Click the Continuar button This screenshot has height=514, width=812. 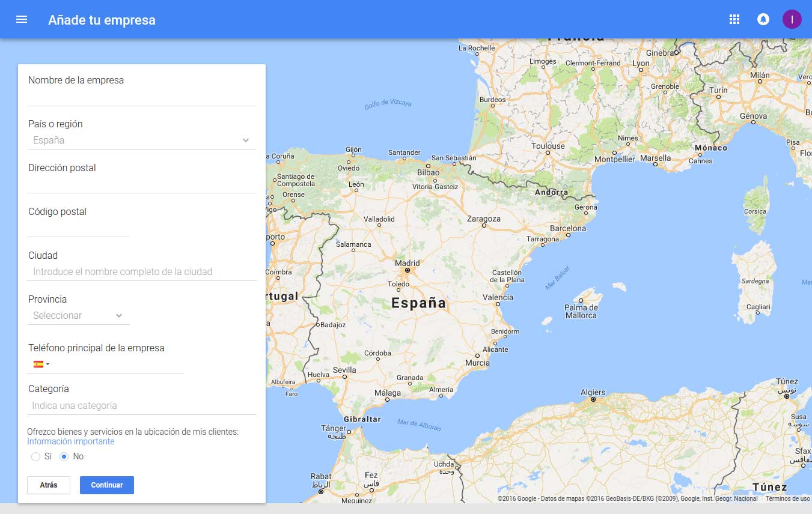(x=107, y=485)
